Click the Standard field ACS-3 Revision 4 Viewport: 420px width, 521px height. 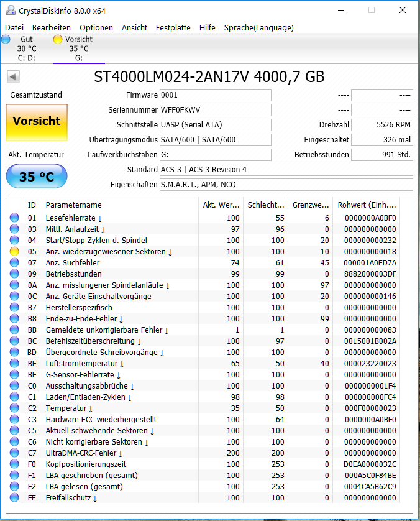pyautogui.click(x=286, y=170)
